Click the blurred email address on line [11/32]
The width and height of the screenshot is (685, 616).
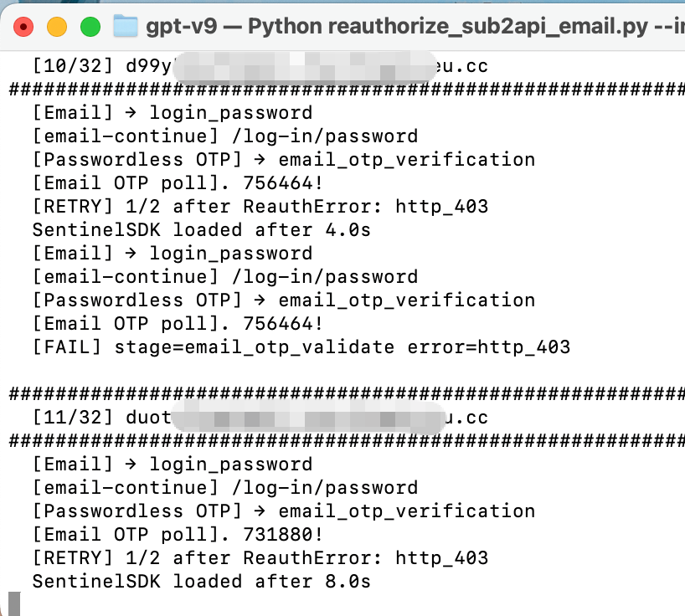pyautogui.click(x=308, y=418)
